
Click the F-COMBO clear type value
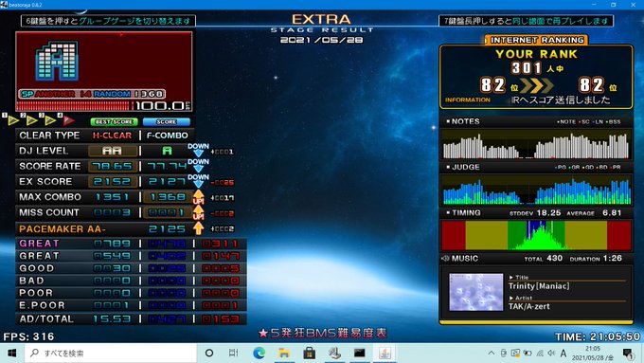coord(168,136)
